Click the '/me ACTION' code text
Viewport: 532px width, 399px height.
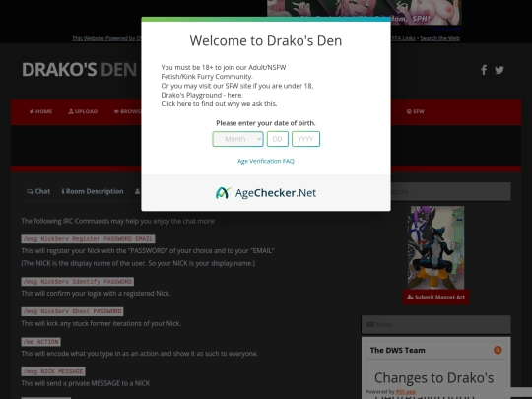click(x=41, y=342)
